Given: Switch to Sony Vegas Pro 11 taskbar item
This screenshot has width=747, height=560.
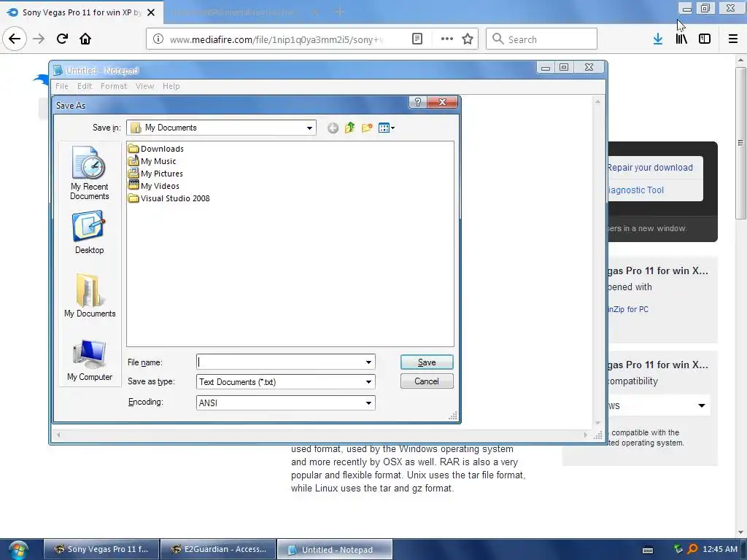Looking at the screenshot, I should point(101,549).
